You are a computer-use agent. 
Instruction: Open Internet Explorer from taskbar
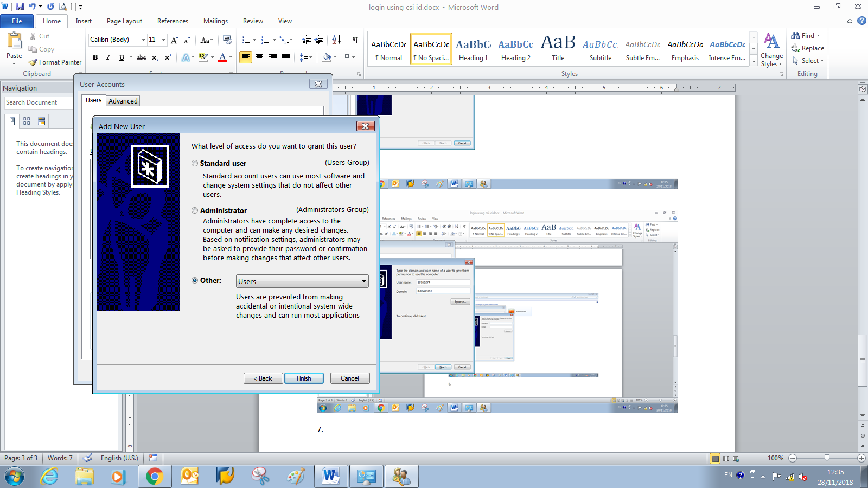coord(49,477)
